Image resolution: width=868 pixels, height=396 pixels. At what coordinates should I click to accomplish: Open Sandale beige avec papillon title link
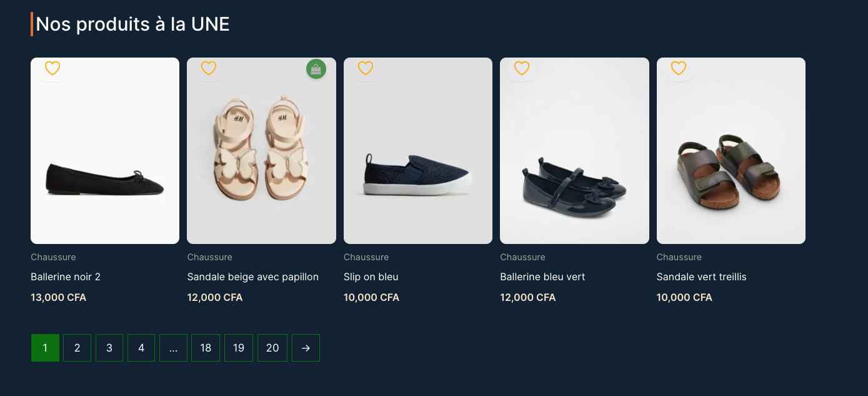point(253,277)
